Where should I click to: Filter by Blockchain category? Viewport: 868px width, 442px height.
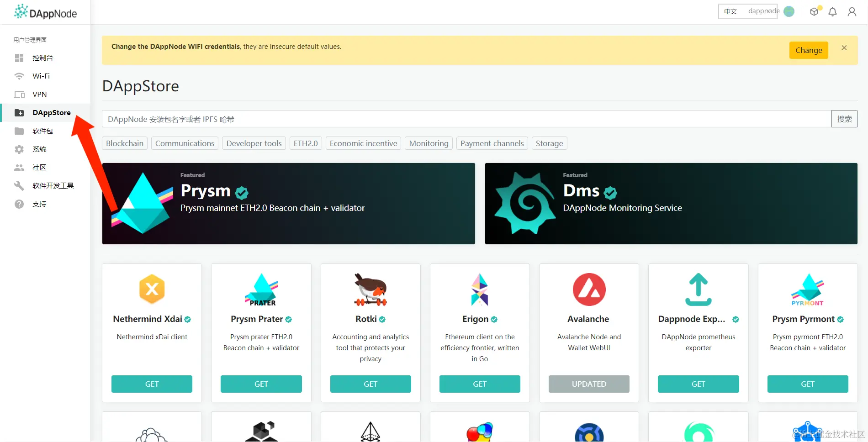[x=125, y=143]
